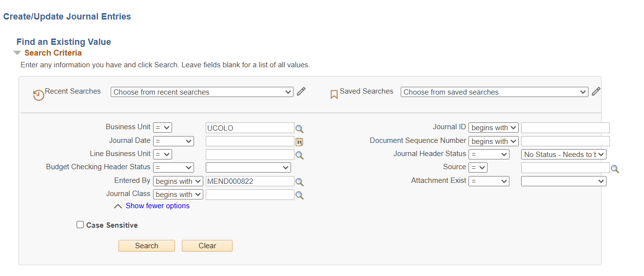Screen dimensions: 644x276
Task: Click the Journal Class lookup icon
Action: point(299,195)
